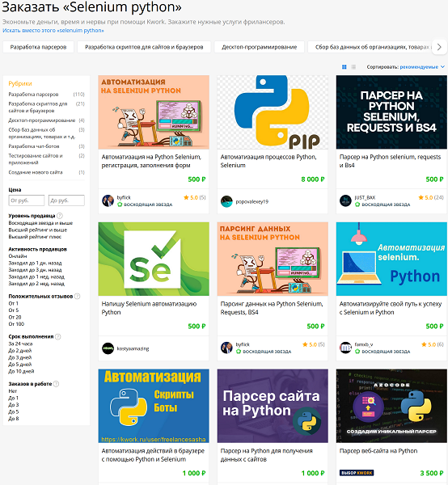
Task: Open kostyaamazing seller avatar
Action: pyautogui.click(x=108, y=348)
